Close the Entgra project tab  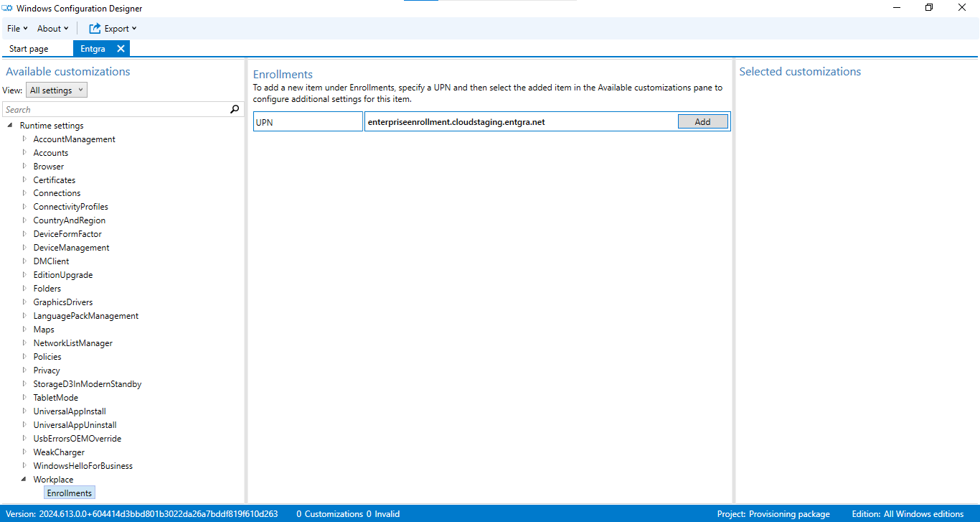point(121,49)
